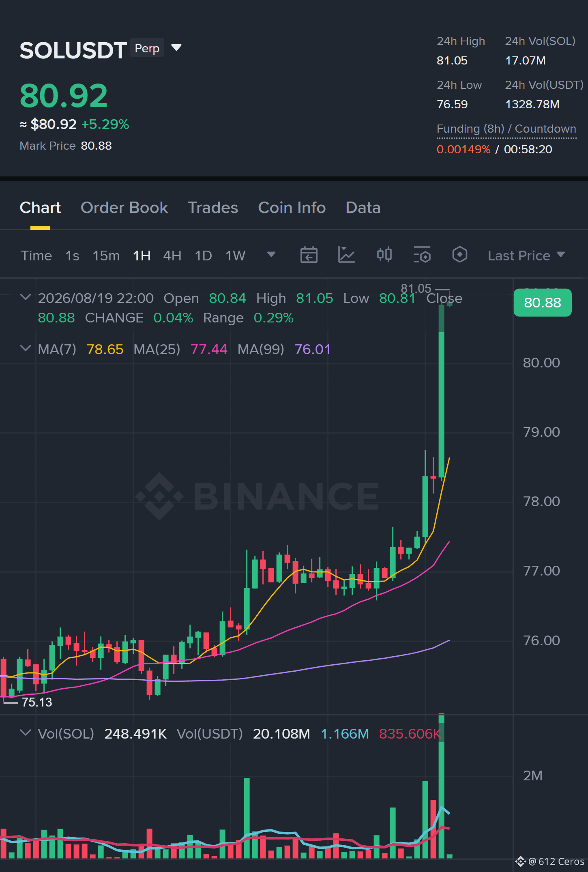Click the 24h Low value 76.59
This screenshot has height=872, width=588.
click(452, 104)
